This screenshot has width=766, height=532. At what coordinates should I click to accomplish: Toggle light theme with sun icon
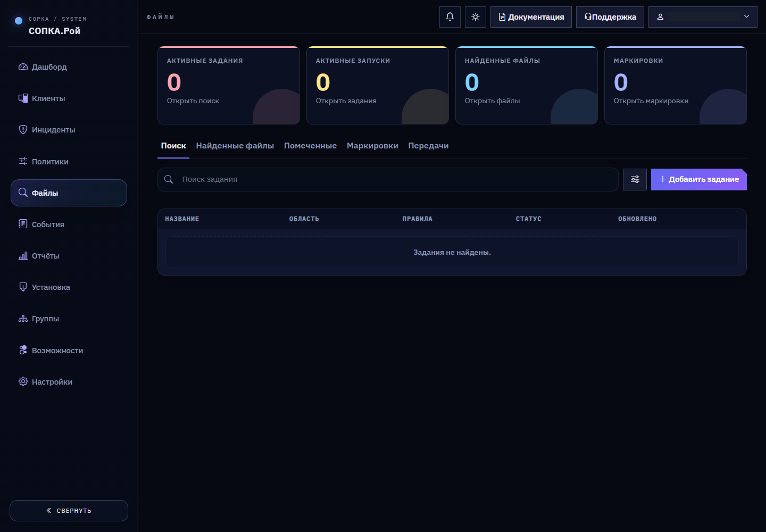coord(476,17)
